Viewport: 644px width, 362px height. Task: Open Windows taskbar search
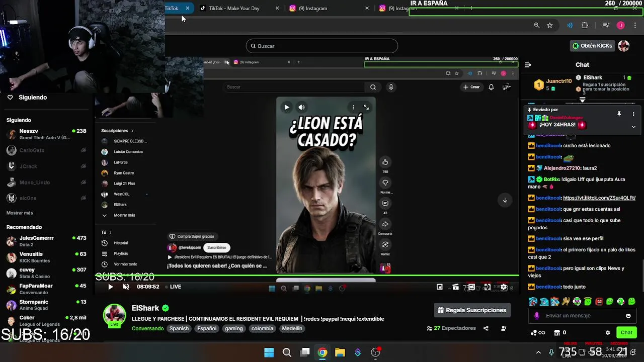pos(287,352)
